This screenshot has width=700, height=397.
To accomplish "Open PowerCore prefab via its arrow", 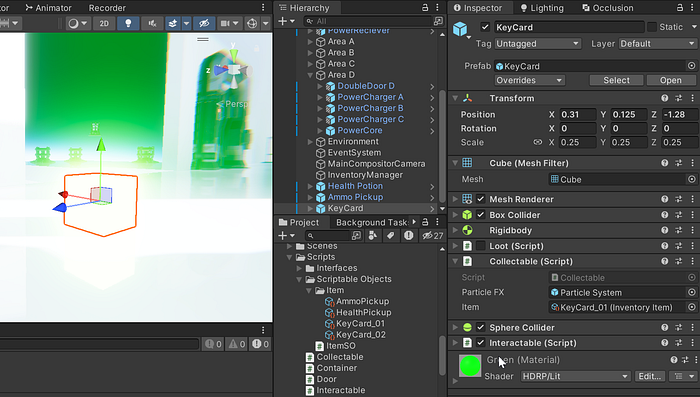I will click(x=432, y=131).
